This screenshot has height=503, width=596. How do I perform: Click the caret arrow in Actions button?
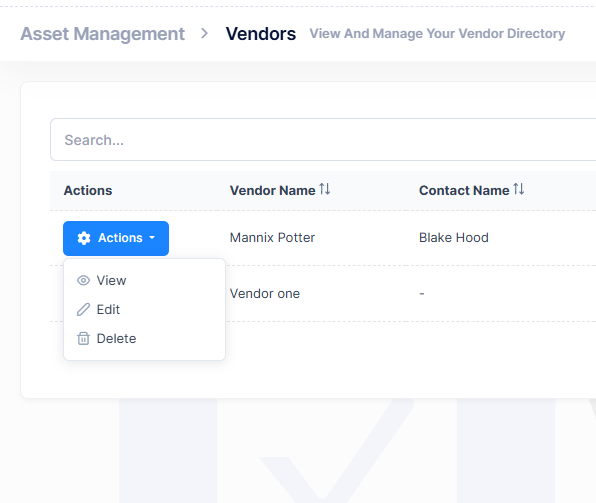(x=152, y=238)
